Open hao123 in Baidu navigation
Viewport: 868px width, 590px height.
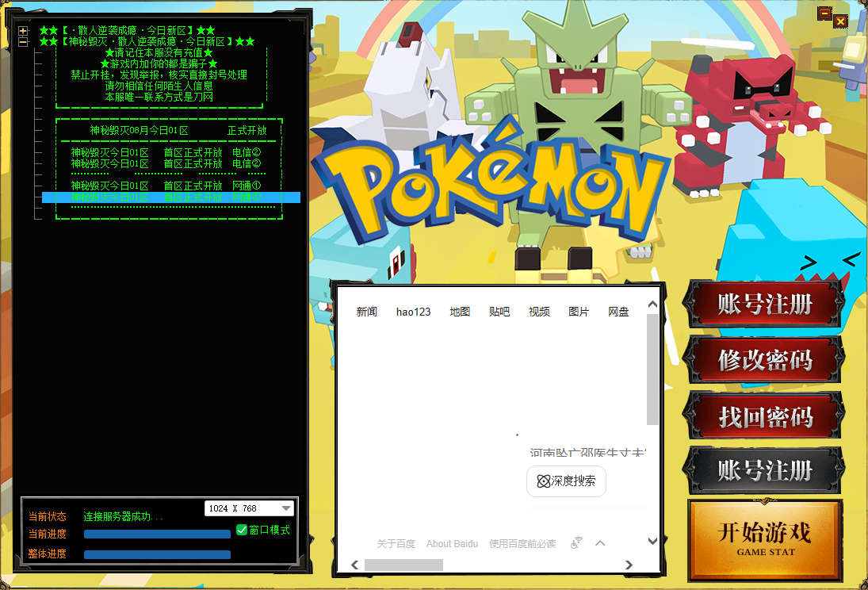click(x=414, y=312)
